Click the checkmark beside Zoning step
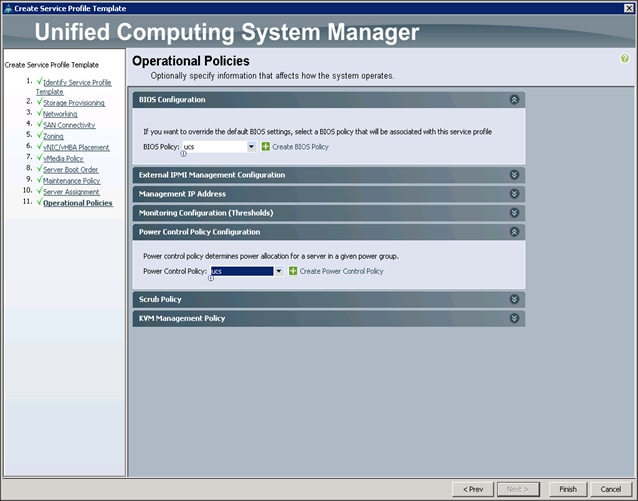 tap(39, 135)
